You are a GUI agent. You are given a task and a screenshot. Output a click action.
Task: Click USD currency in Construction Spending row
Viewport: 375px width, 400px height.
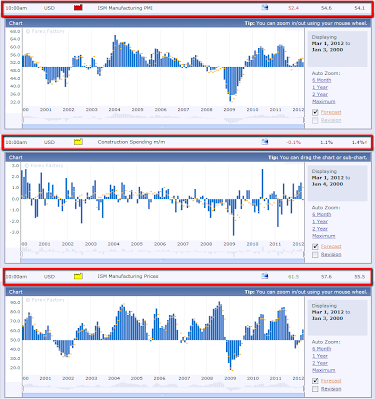point(49,142)
